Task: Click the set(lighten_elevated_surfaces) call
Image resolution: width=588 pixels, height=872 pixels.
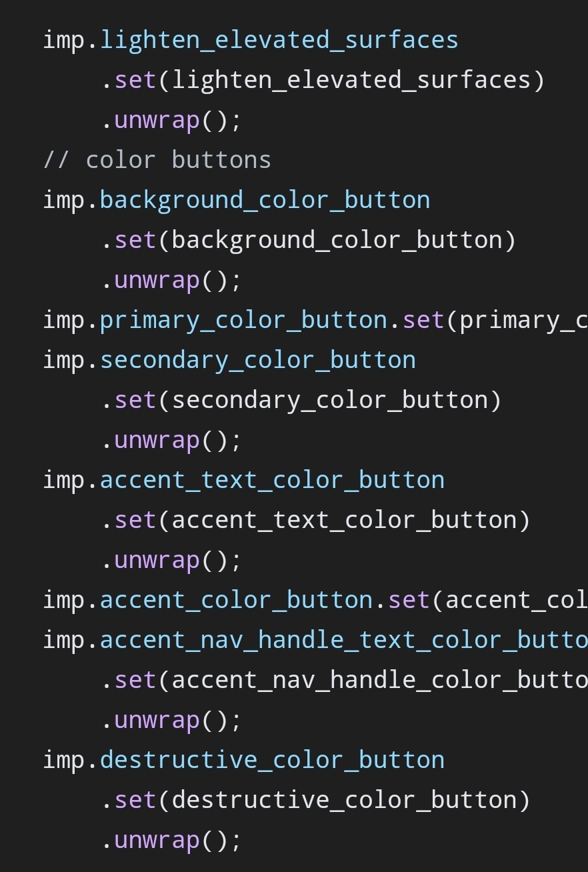Action: [x=329, y=80]
